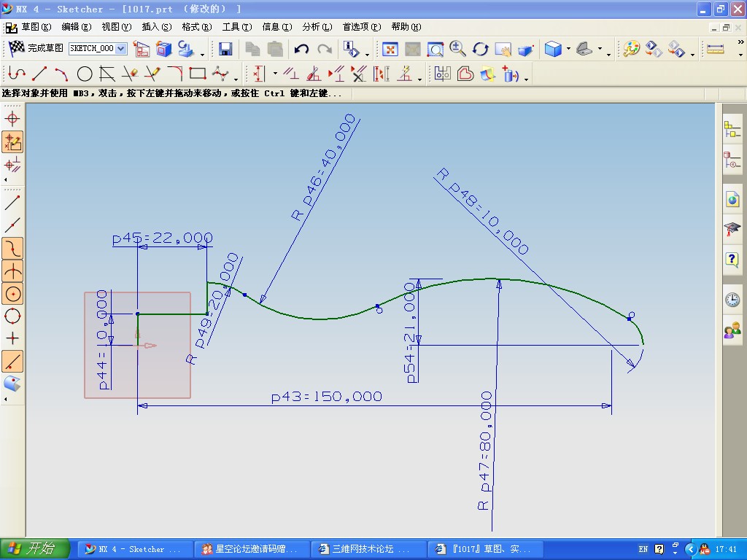Click the EN language indicator in tray

tap(643, 550)
